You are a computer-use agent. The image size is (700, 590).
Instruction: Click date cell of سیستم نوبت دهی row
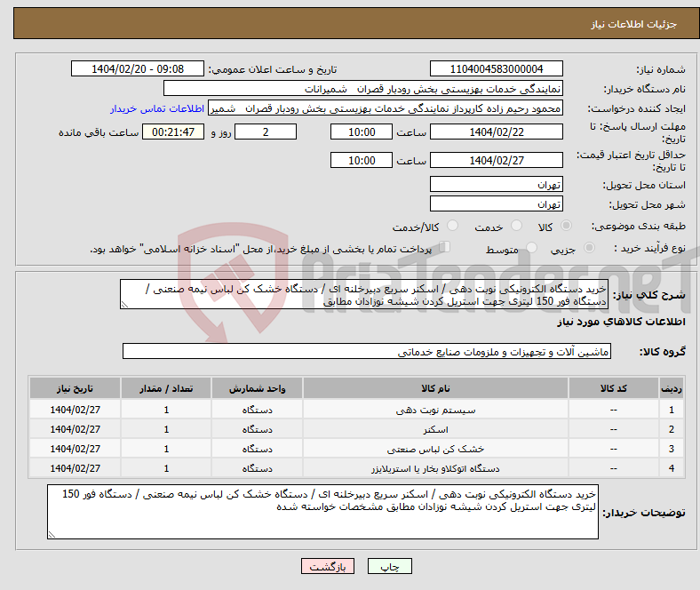coord(75,409)
